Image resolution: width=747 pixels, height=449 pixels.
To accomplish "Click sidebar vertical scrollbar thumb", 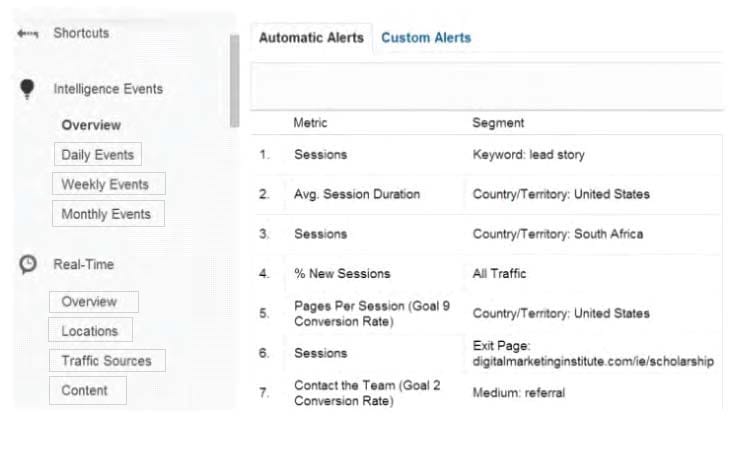I will coord(234,81).
